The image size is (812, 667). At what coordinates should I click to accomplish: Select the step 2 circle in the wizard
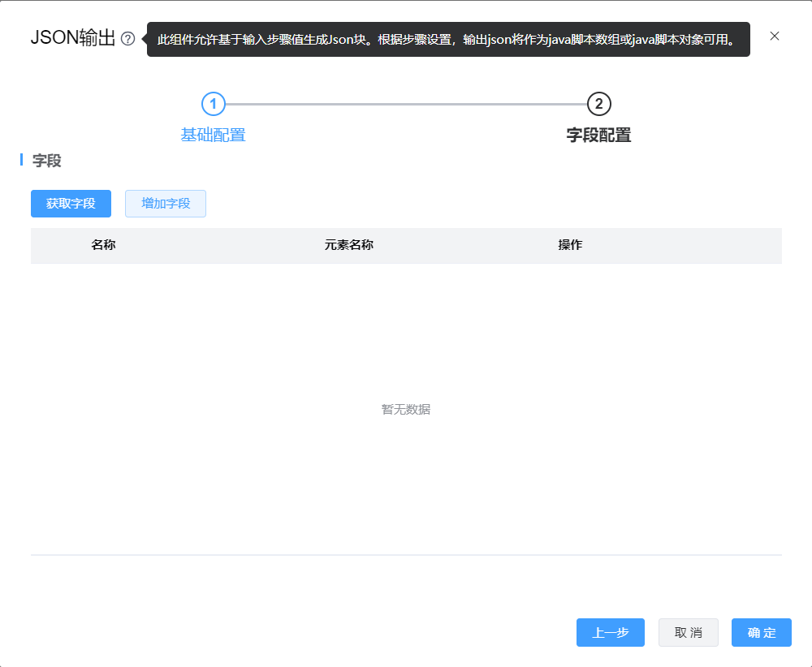pos(598,104)
